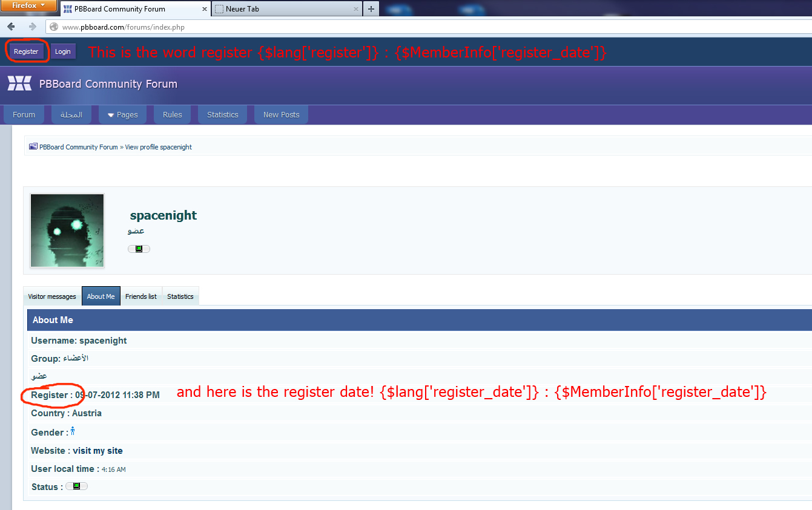Switch to About Me tab
This screenshot has width=812, height=510.
coord(101,296)
